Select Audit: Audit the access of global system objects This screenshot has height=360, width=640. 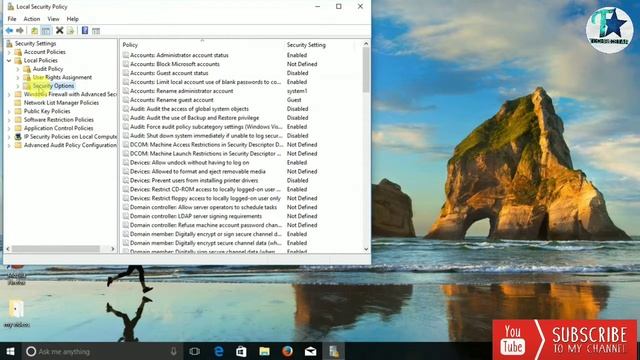pyautogui.click(x=189, y=109)
